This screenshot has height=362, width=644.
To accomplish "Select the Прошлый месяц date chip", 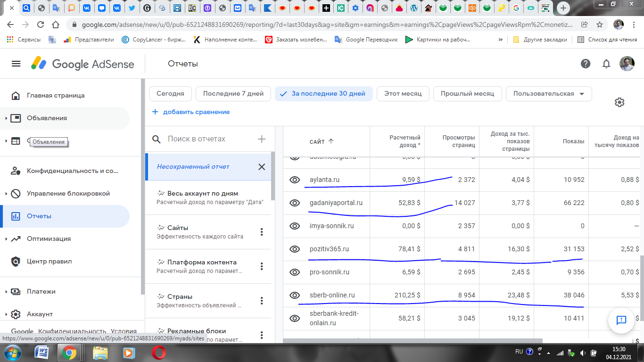I will pos(467,93).
